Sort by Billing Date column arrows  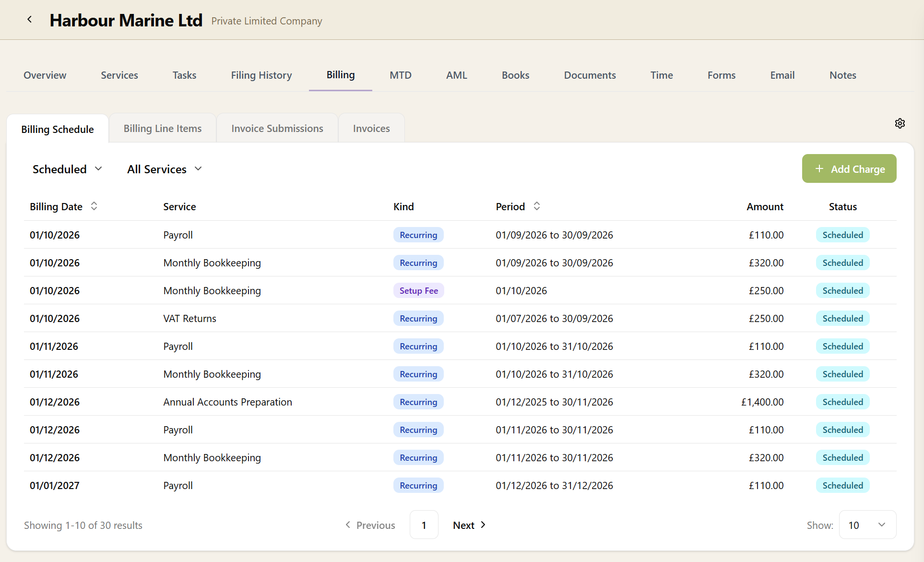94,206
